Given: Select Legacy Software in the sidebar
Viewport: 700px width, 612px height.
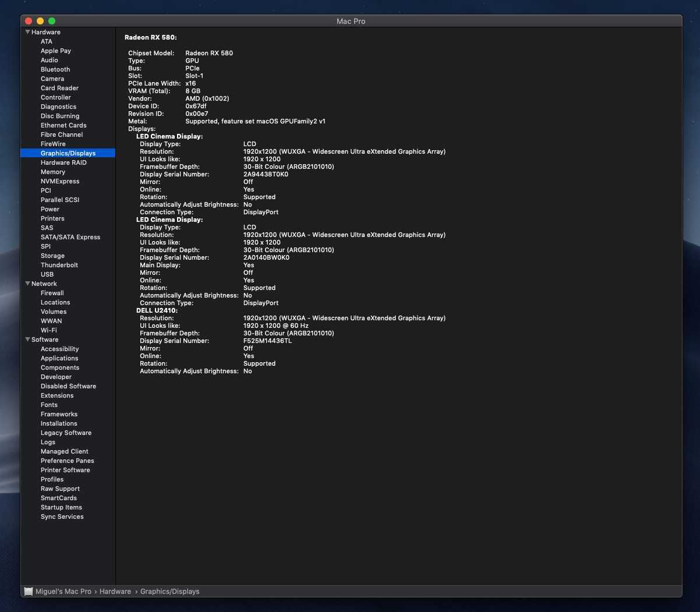Looking at the screenshot, I should [66, 433].
